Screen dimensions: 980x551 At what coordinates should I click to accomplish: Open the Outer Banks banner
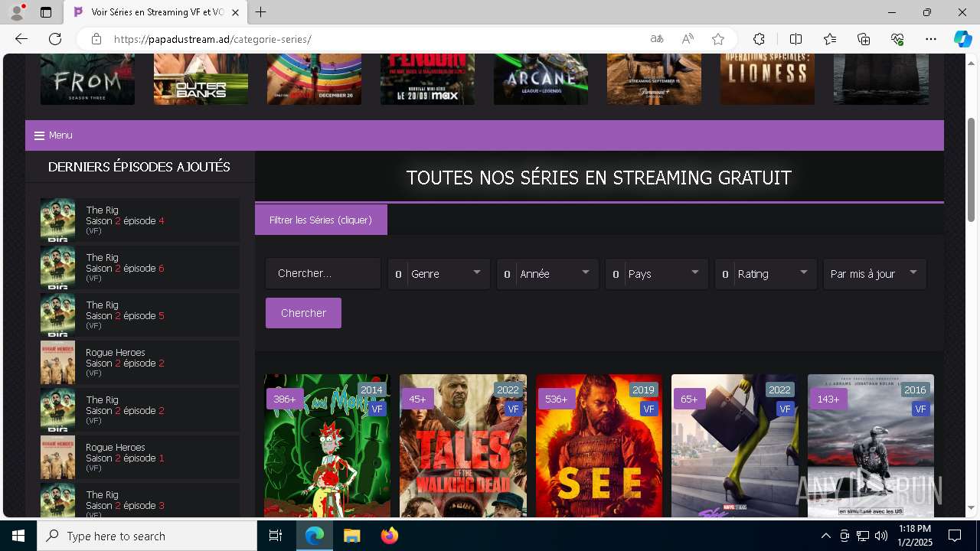(201, 80)
